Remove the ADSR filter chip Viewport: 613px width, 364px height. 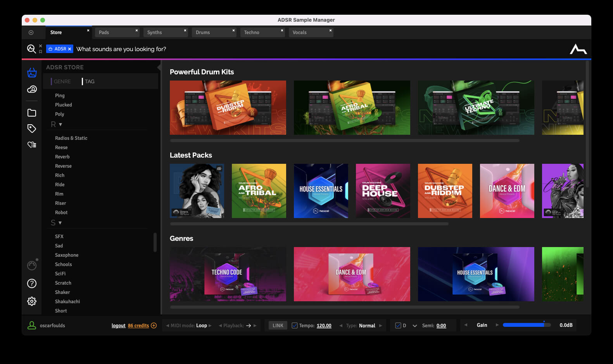pos(69,49)
